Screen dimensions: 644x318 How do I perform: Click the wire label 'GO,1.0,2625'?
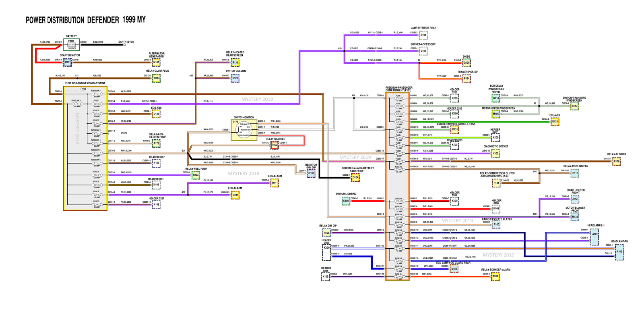[x=428, y=119]
